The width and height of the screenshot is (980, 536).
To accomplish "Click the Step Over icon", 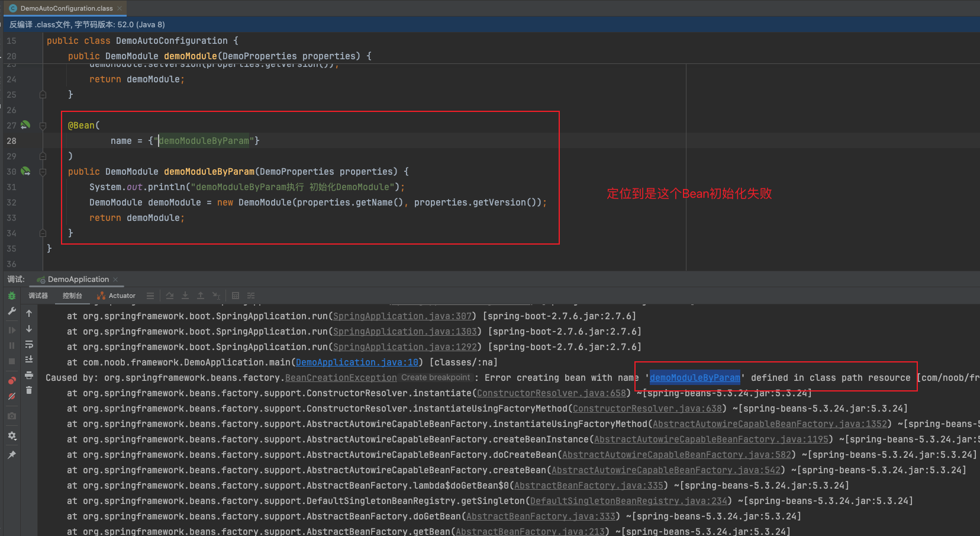I will coord(170,296).
